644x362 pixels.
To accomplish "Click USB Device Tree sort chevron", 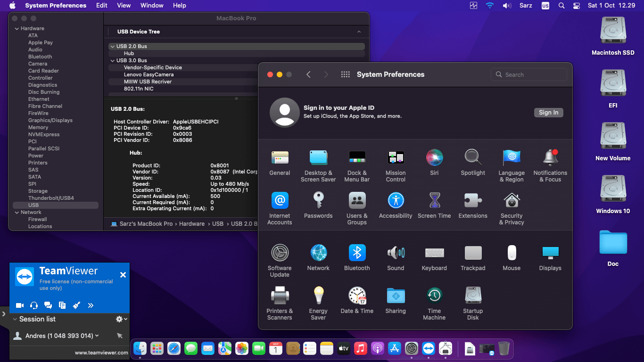I will click(359, 32).
